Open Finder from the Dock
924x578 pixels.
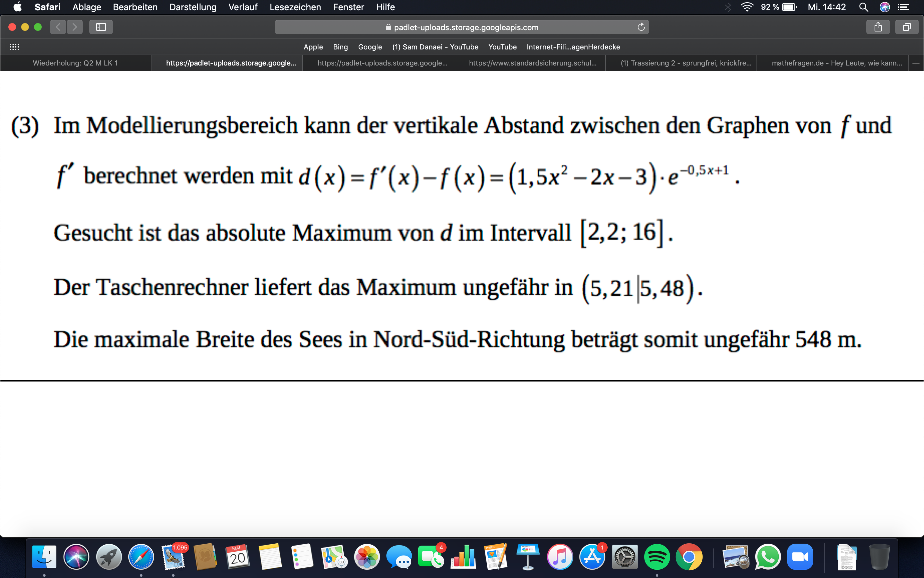(44, 556)
